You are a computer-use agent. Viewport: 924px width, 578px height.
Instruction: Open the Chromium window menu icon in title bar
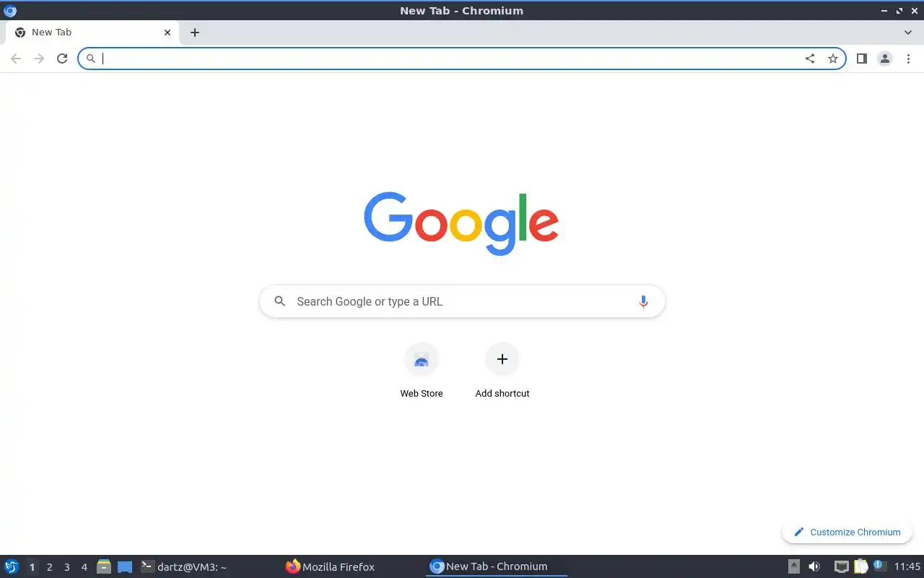(x=9, y=10)
